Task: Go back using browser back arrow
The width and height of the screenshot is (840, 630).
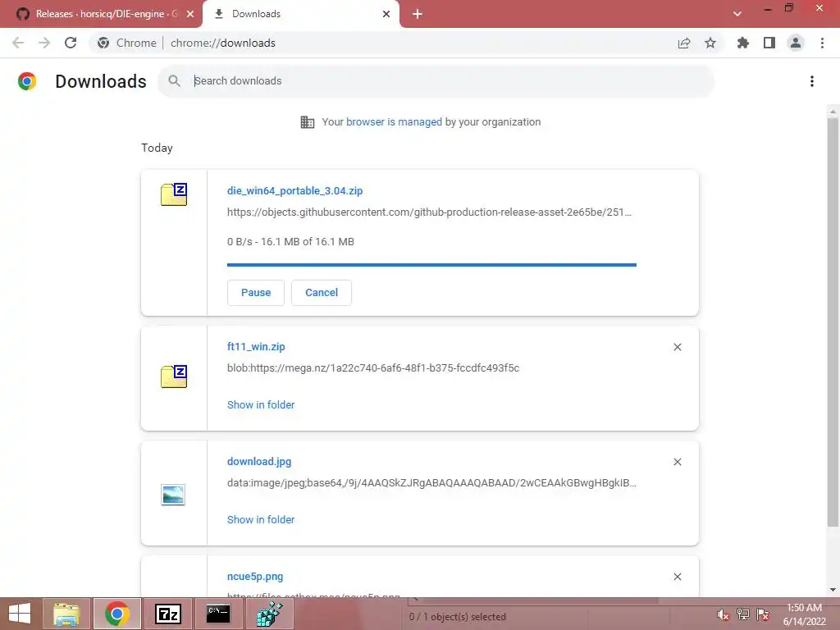Action: [18, 43]
